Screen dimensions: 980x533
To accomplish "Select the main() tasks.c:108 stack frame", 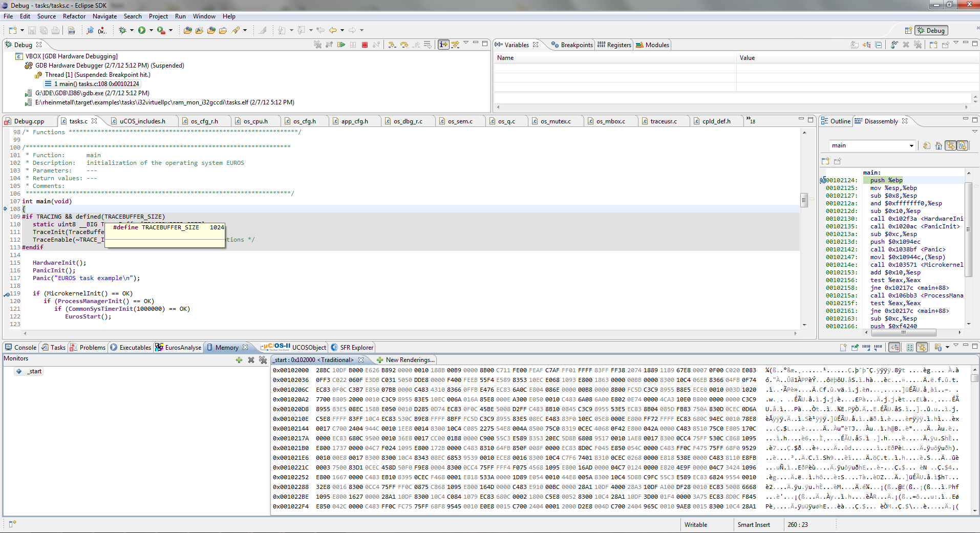I will [x=96, y=84].
